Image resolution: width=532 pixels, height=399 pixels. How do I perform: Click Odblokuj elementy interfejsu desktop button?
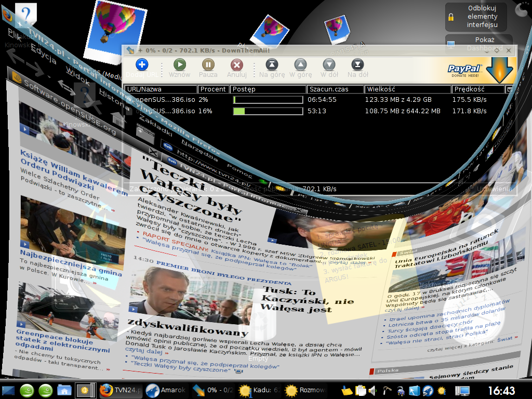tap(476, 17)
